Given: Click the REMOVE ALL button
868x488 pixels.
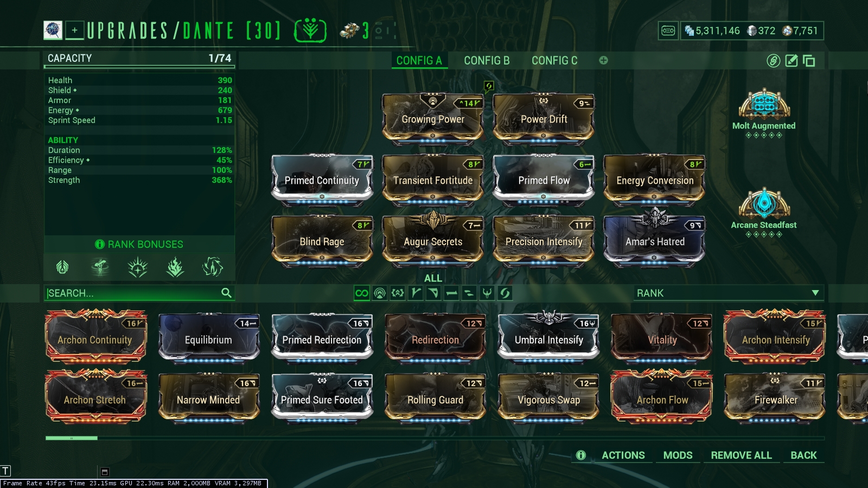Looking at the screenshot, I should (741, 455).
